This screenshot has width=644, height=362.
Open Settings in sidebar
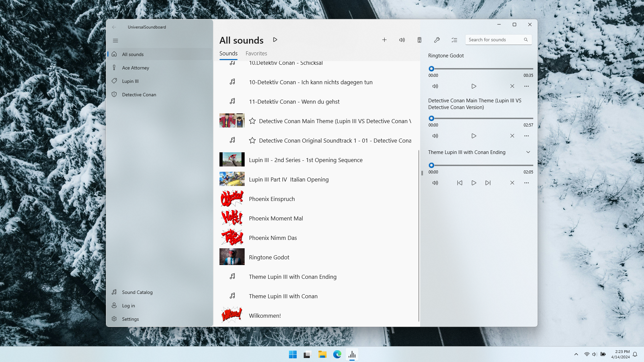tap(160, 319)
